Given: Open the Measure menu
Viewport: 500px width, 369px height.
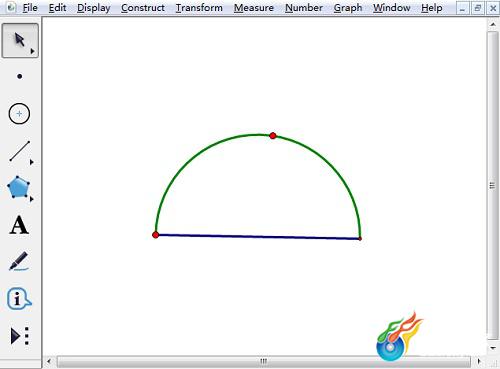Looking at the screenshot, I should [254, 8].
